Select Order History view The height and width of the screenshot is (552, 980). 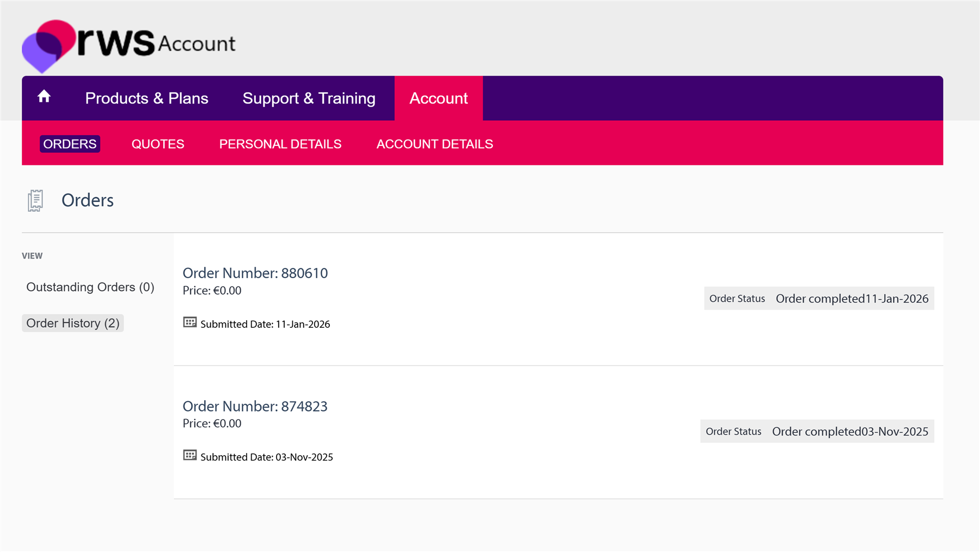(x=72, y=323)
